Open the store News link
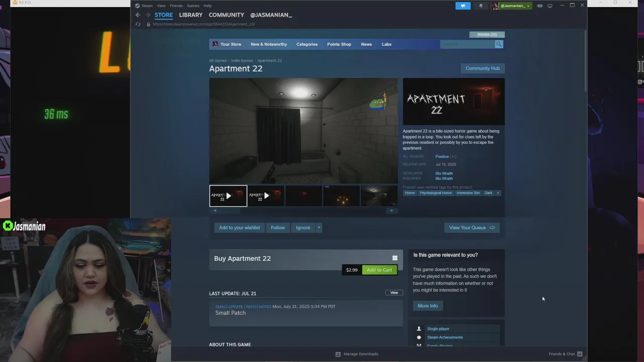 coord(366,44)
